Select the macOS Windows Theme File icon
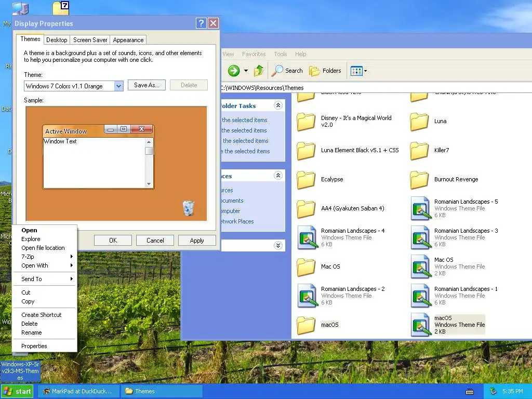This screenshot has width=532, height=399. [420, 325]
